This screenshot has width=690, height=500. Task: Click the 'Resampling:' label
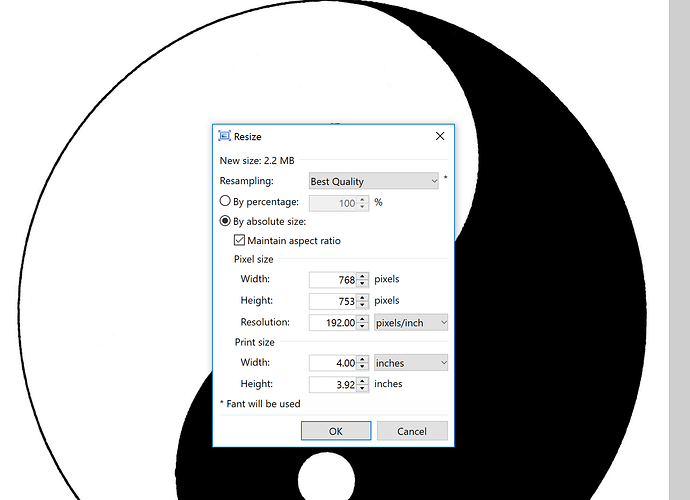tap(246, 181)
